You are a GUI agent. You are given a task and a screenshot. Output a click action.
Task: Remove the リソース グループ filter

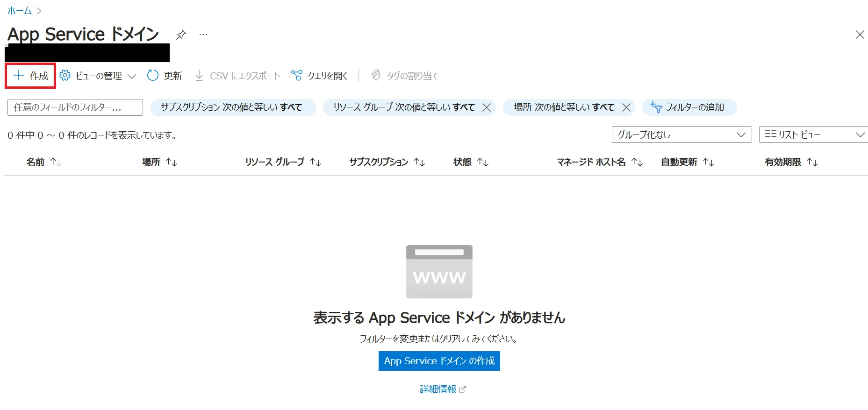click(487, 107)
